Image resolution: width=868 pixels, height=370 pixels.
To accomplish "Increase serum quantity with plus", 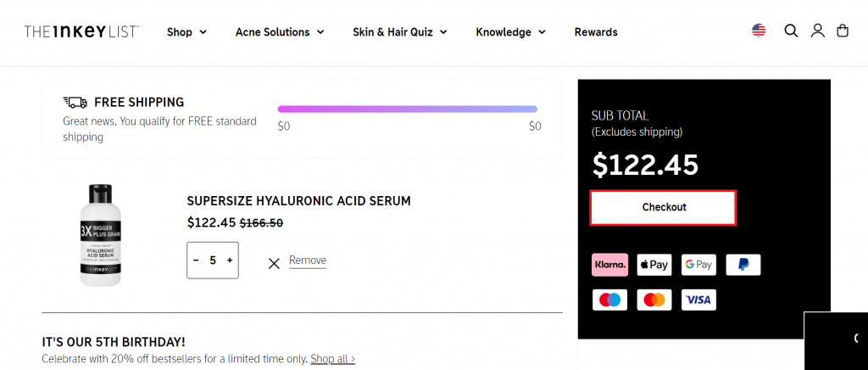I will (230, 261).
